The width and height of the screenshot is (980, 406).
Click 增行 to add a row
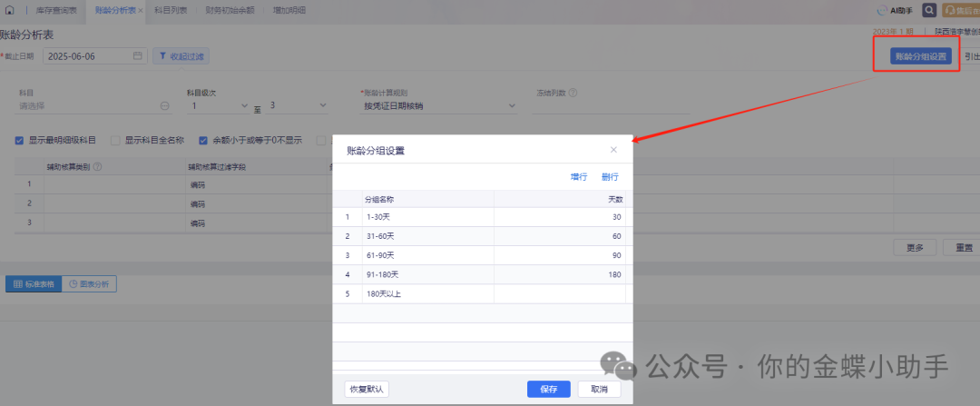(x=579, y=177)
